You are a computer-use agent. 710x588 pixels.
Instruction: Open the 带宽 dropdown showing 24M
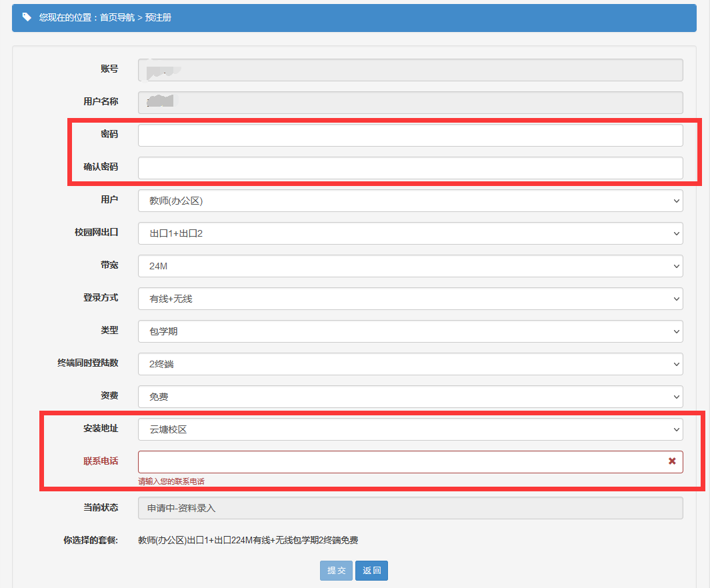pyautogui.click(x=410, y=266)
